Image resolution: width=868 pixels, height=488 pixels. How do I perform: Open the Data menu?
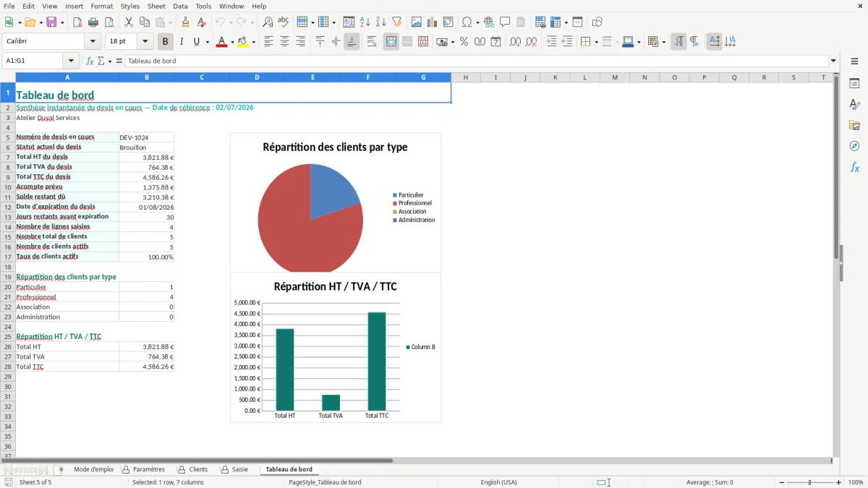180,6
